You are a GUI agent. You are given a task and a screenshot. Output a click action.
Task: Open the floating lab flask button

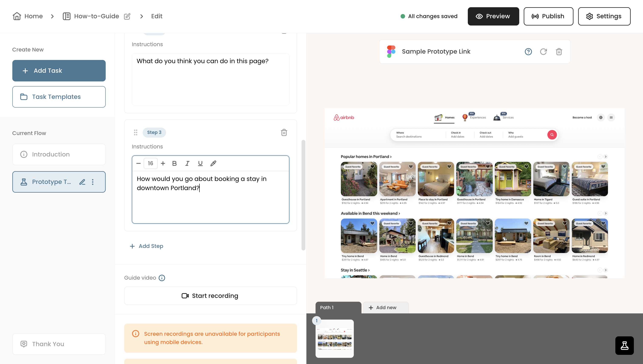pyautogui.click(x=624, y=346)
